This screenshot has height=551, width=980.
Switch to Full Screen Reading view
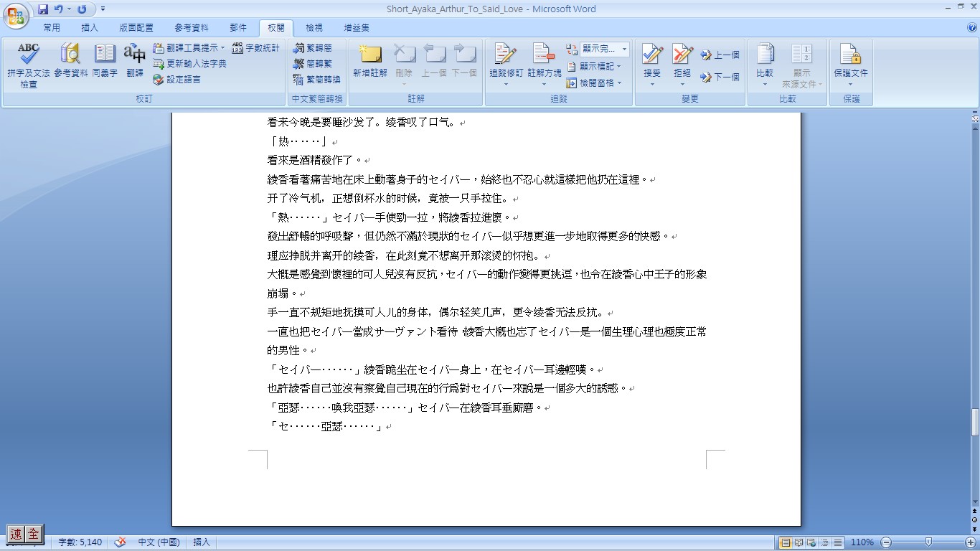(798, 542)
